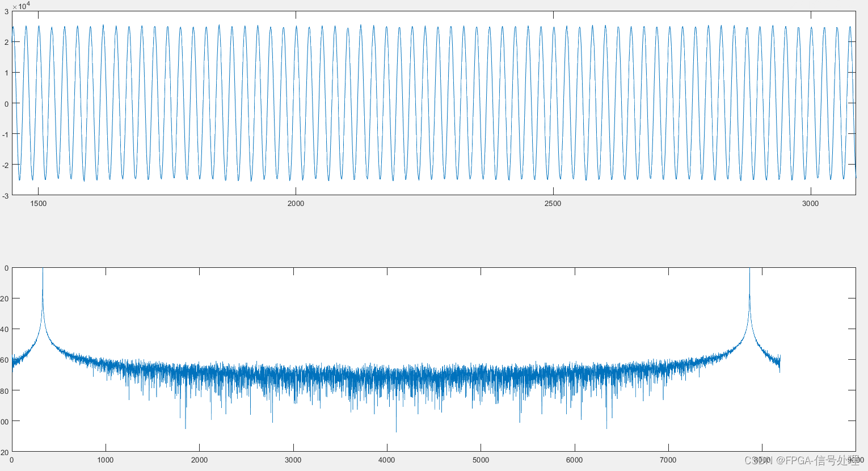This screenshot has width=868, height=471.
Task: Click the 1000 x-axis tick of spectrum plot
Action: pos(106,460)
